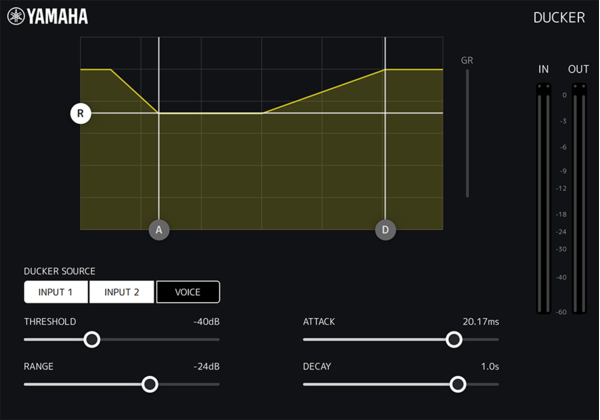Image resolution: width=600 pixels, height=420 pixels.
Task: Click the DUCKER title text
Action: (559, 18)
